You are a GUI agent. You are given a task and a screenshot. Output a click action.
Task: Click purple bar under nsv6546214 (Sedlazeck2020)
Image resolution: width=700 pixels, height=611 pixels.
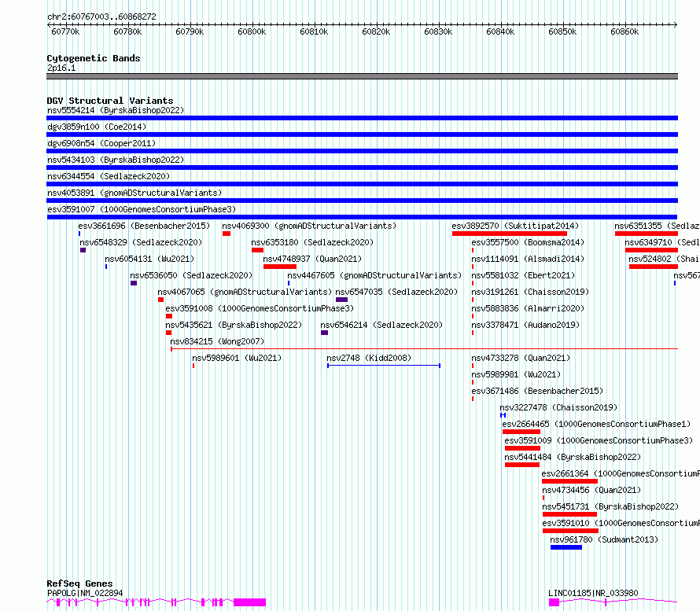click(325, 333)
